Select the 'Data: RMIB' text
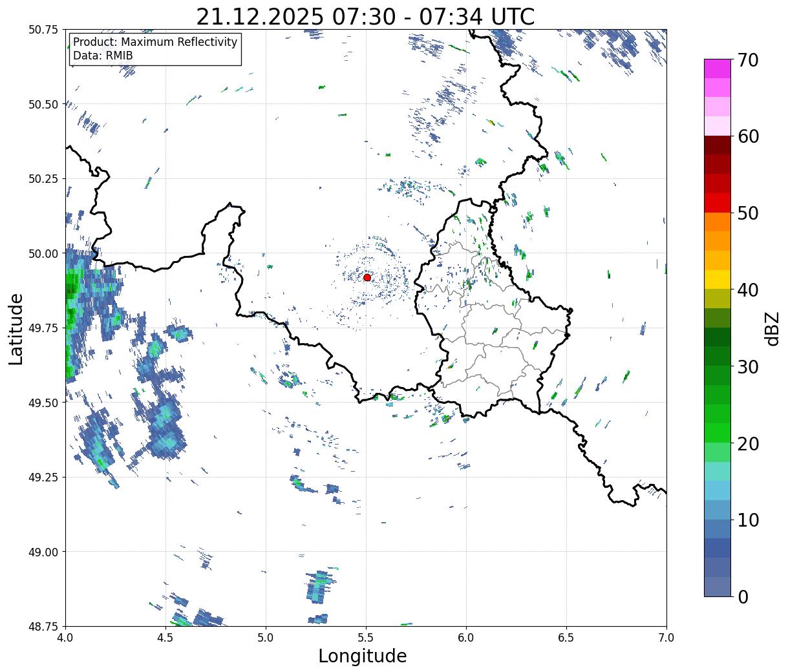788x672 pixels. 103,56
